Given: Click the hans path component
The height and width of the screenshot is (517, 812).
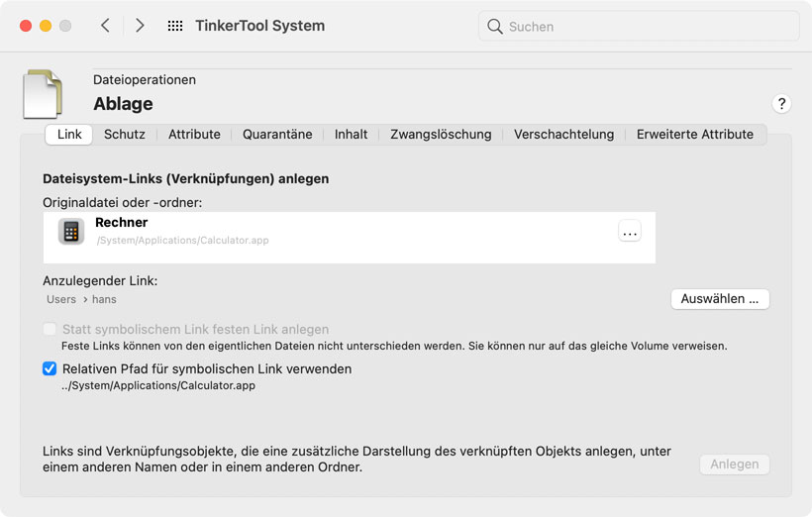Looking at the screenshot, I should [104, 299].
